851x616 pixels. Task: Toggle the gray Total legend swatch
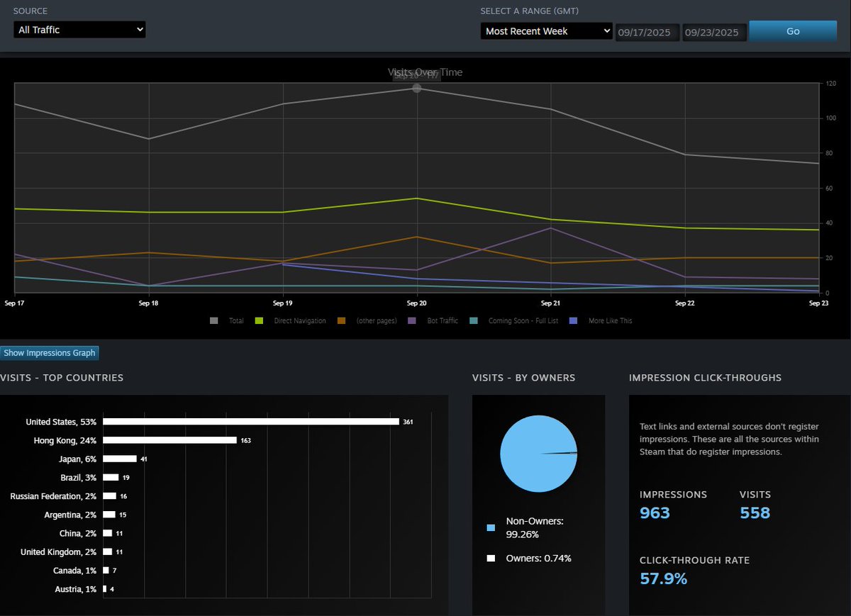click(x=214, y=321)
